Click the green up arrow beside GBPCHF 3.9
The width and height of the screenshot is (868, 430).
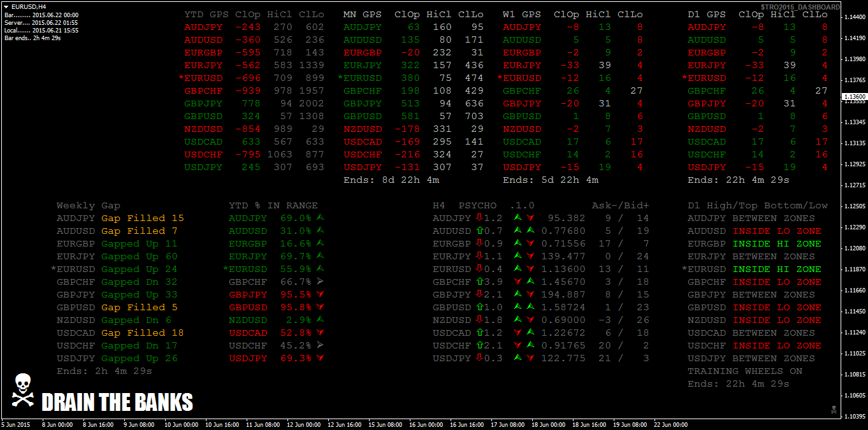pos(480,282)
